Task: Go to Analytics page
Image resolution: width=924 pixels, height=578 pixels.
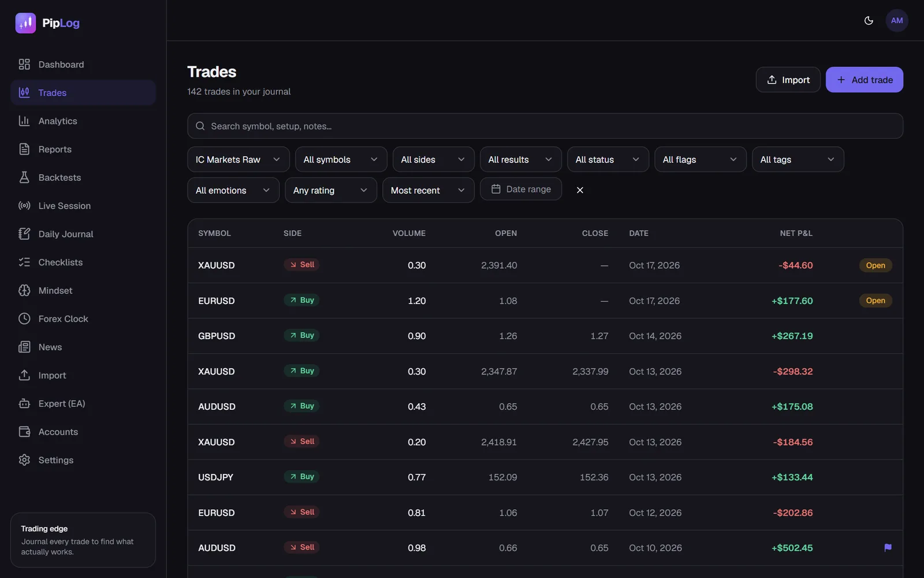Action: pyautogui.click(x=83, y=121)
